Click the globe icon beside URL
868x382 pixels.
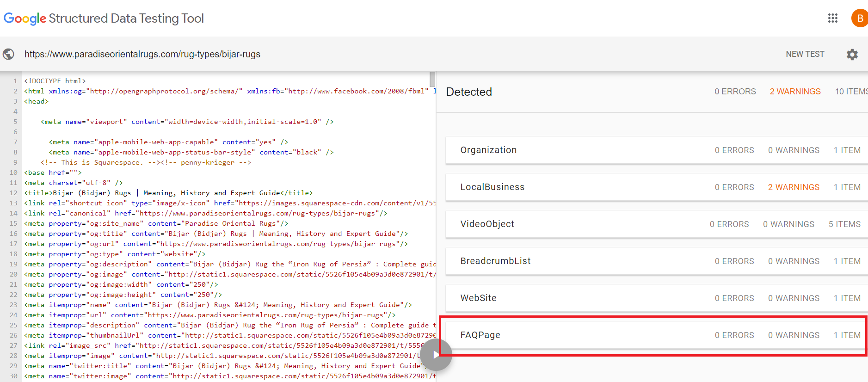pyautogui.click(x=8, y=54)
